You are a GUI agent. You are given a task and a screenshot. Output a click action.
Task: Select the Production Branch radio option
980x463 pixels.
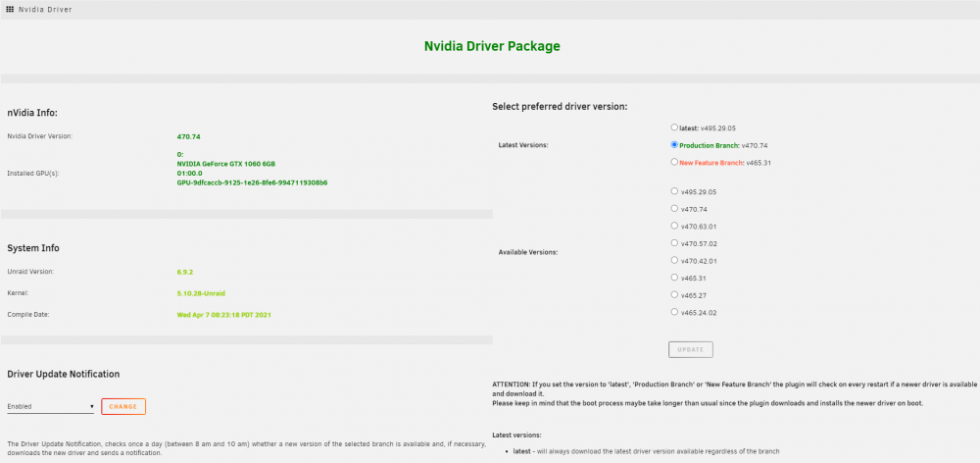tap(674, 144)
